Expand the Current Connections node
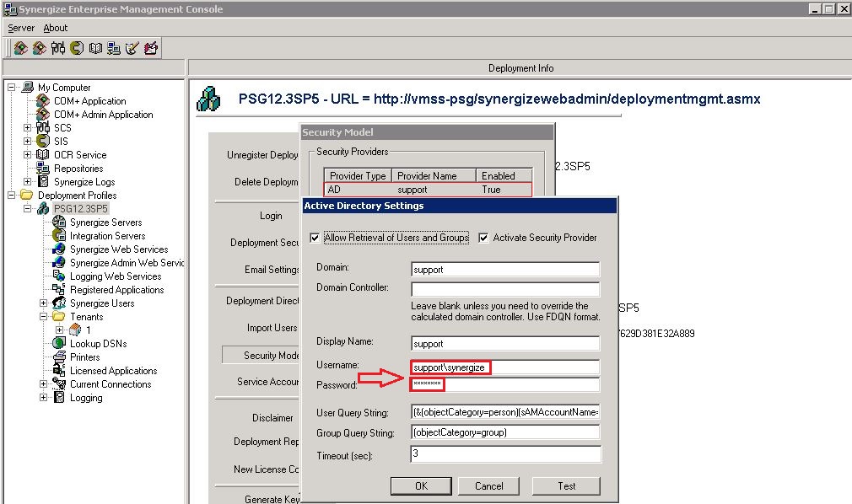This screenshot has width=852, height=504. 44,384
